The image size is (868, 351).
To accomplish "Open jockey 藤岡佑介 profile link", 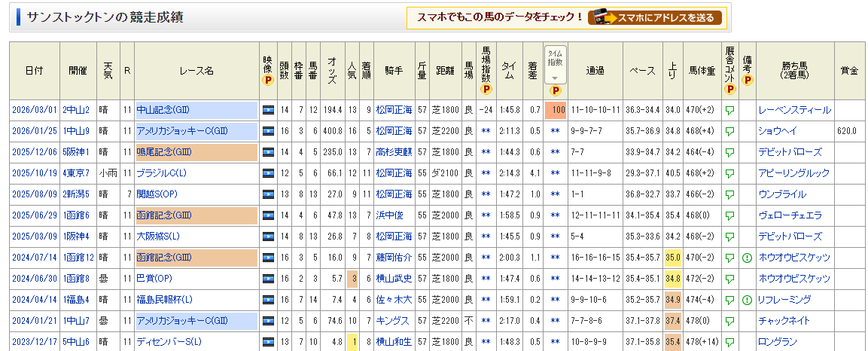I will pos(394,258).
